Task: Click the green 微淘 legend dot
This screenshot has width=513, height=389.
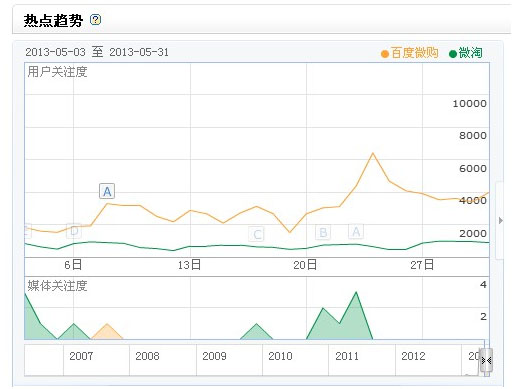Action: 453,54
